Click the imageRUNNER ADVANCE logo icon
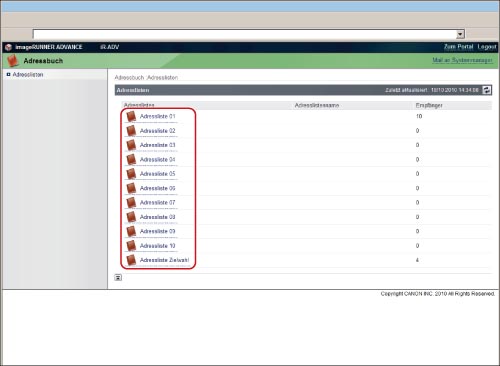500x366 pixels. click(8, 47)
